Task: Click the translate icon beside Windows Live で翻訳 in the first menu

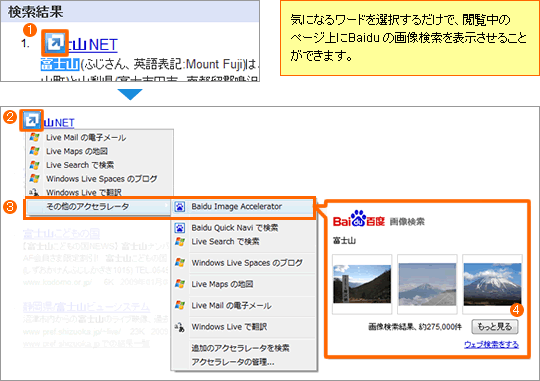Action: (34, 192)
